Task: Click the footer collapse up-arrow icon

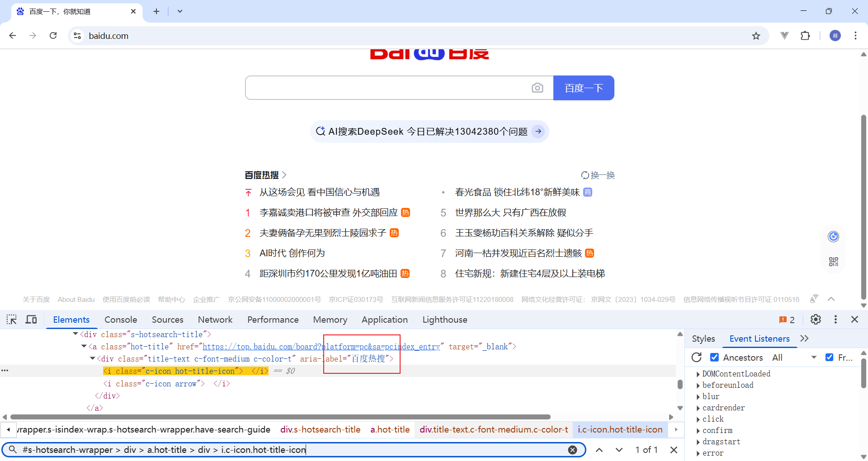Action: click(831, 299)
